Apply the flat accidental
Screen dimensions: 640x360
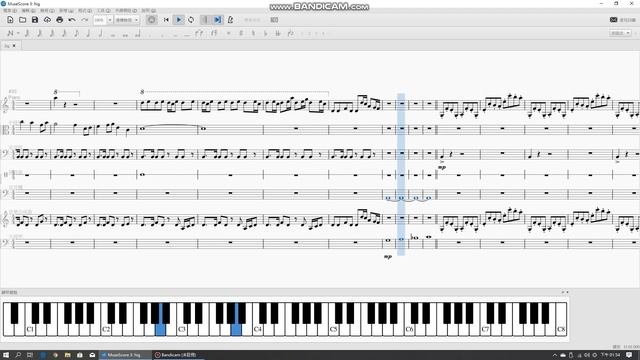pos(265,33)
